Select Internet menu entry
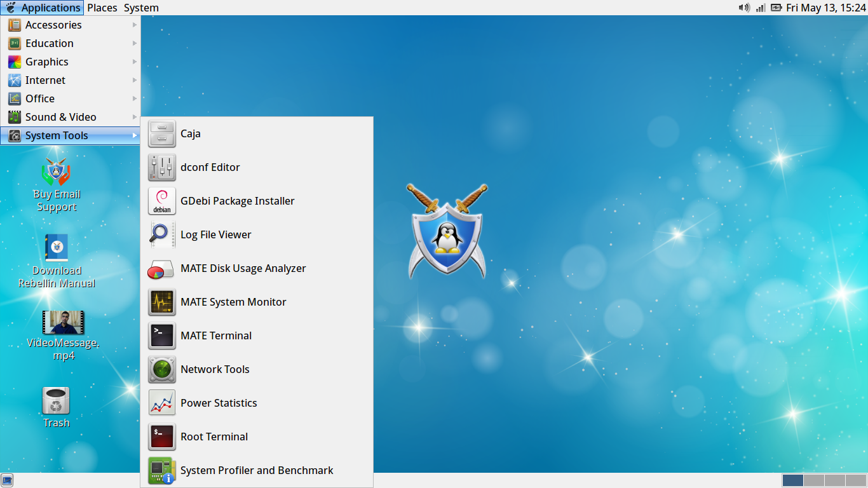The height and width of the screenshot is (488, 868). coord(70,81)
